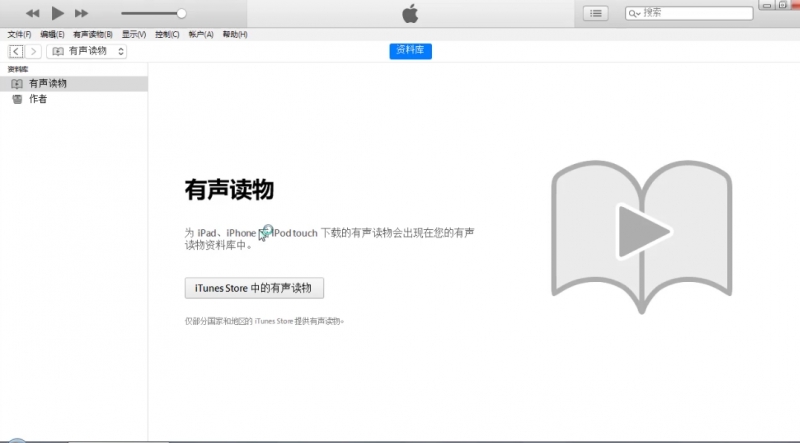
Task: Open the 文件(F) menu
Action: click(19, 34)
